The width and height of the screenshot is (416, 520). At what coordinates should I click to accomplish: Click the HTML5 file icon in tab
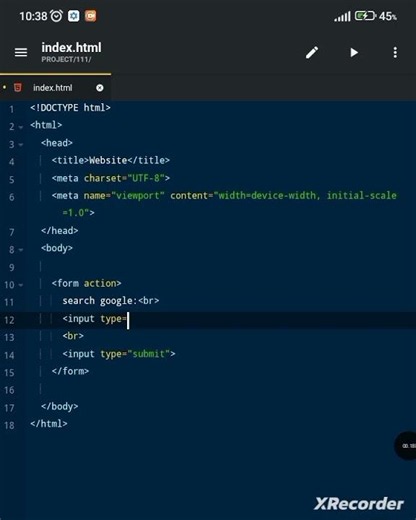tap(18, 88)
